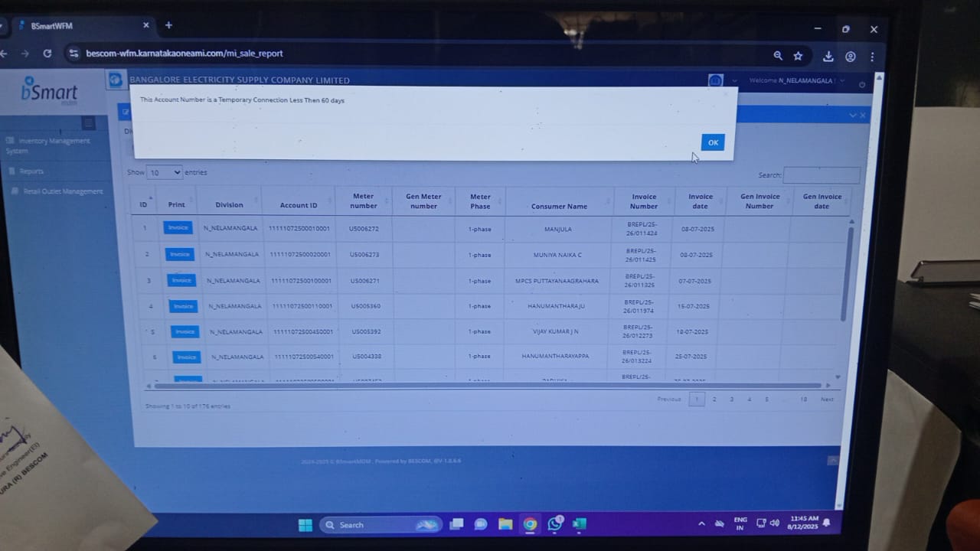The image size is (980, 551).
Task: Bookmark this page with the star icon
Action: (798, 56)
